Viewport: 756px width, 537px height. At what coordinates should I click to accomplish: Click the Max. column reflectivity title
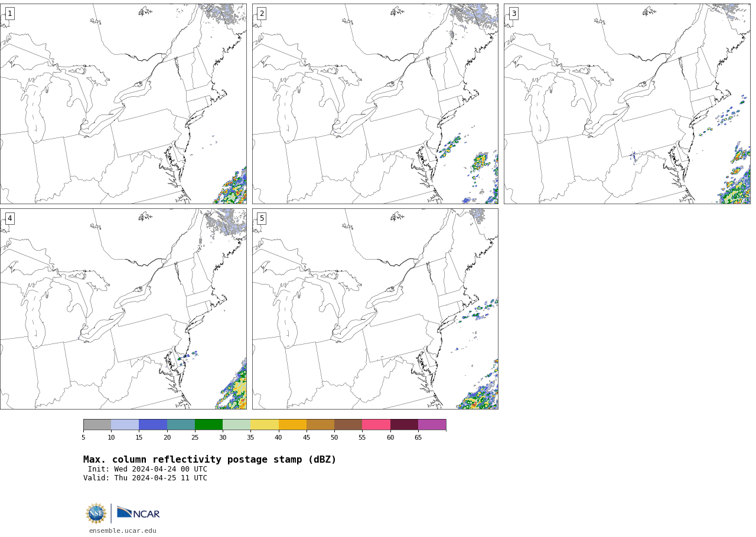pyautogui.click(x=210, y=460)
